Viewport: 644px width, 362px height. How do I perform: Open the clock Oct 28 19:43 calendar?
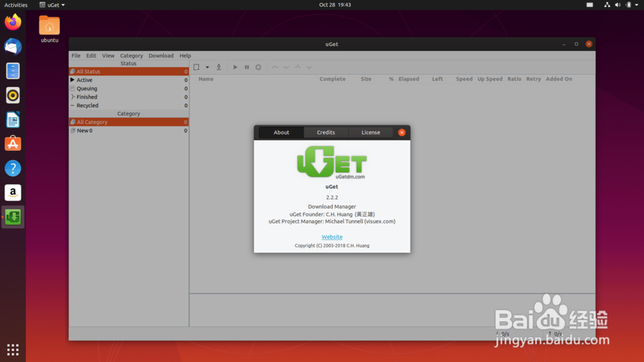335,5
